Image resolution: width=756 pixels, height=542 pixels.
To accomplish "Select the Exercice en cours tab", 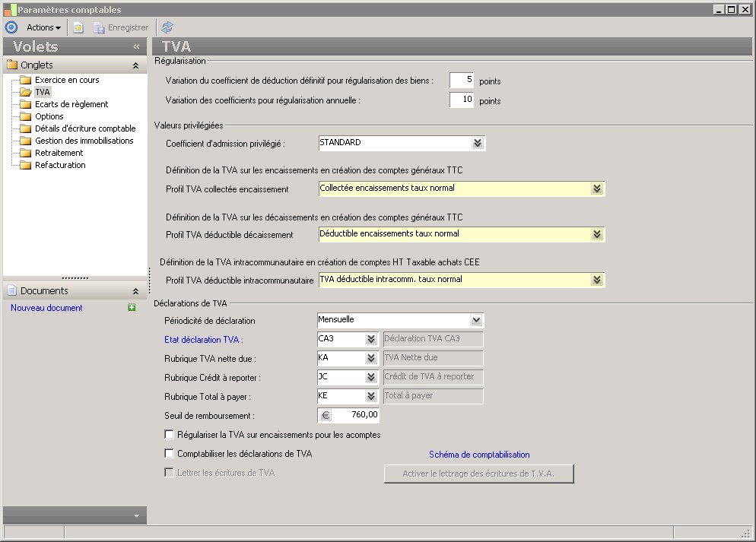I will tap(67, 80).
